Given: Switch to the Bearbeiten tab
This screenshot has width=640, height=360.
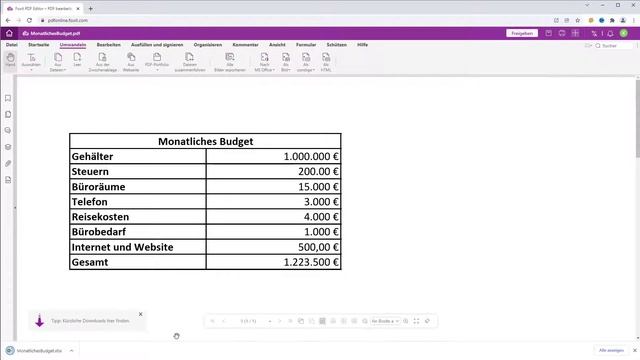Looking at the screenshot, I should pos(109,44).
